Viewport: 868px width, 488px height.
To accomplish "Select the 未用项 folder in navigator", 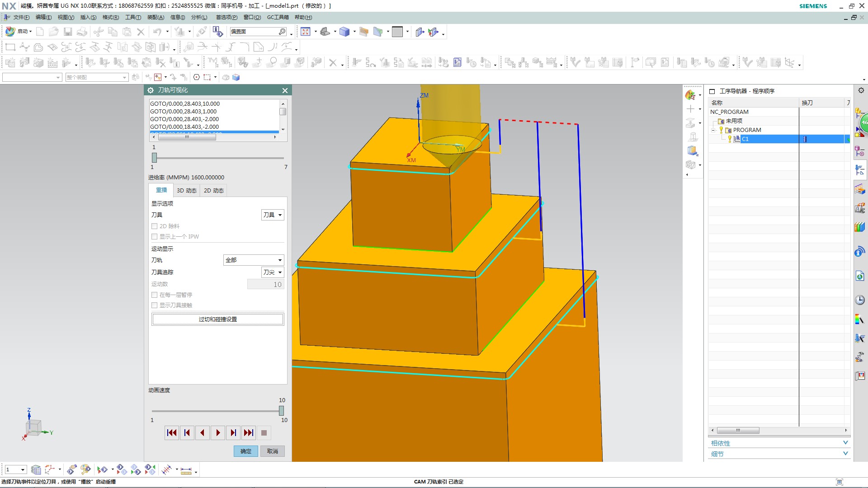I will pyautogui.click(x=734, y=121).
